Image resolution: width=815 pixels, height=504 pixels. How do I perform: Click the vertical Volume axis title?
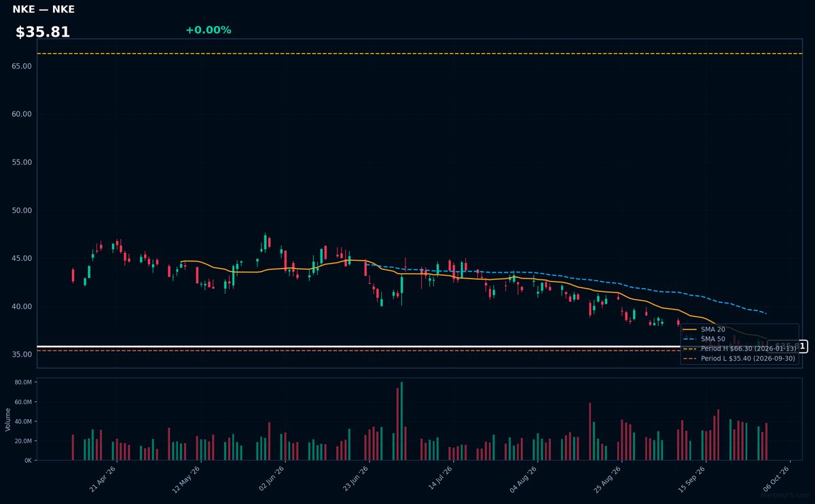pyautogui.click(x=7, y=419)
